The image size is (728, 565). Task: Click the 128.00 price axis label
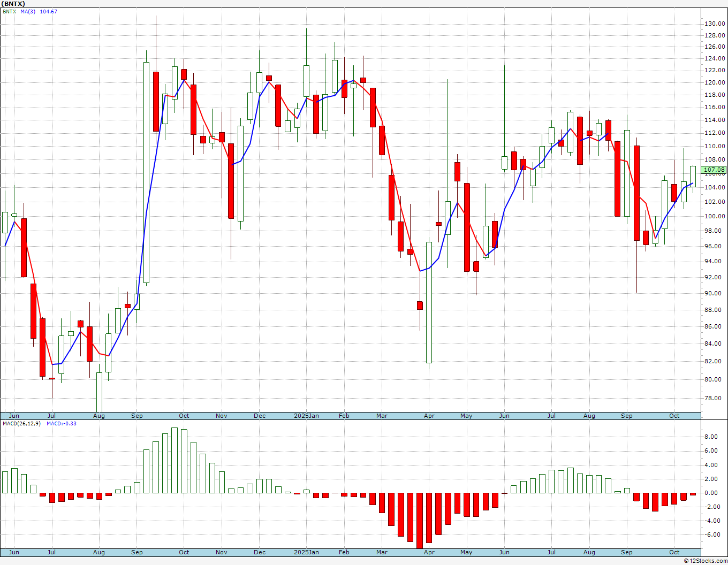coord(715,35)
